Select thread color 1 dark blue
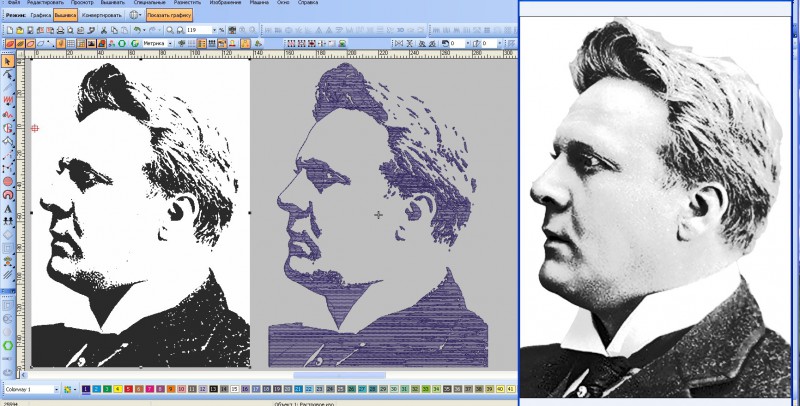The width and height of the screenshot is (800, 406). (x=86, y=389)
